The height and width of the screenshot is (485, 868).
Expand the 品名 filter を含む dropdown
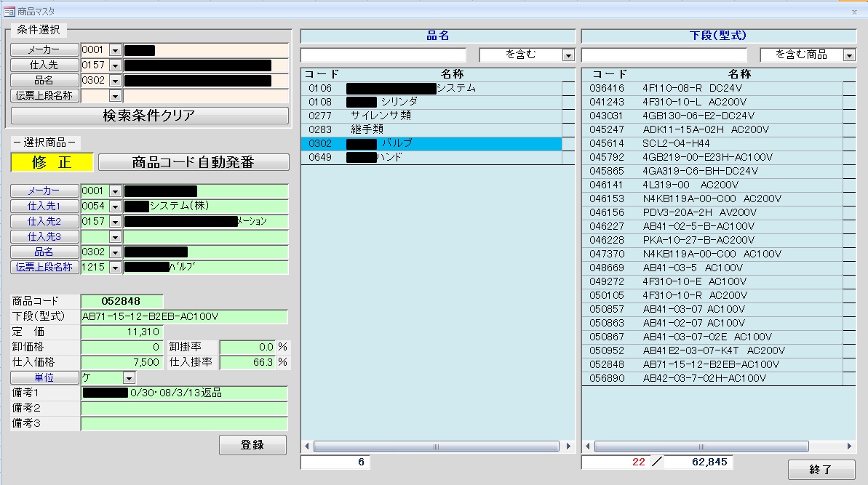click(568, 55)
